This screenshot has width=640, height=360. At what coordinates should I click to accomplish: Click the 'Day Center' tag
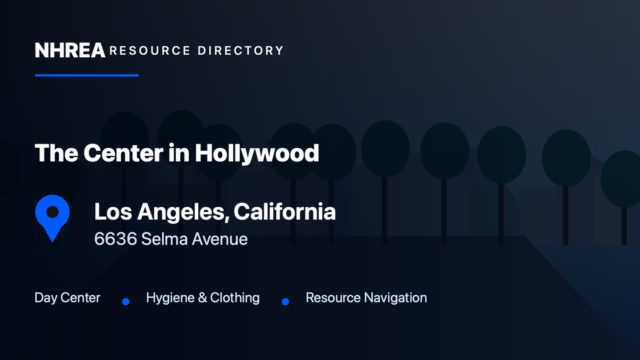coord(67,298)
